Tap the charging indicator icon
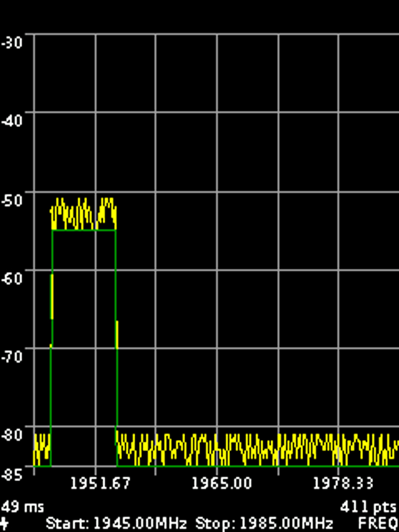 coord(4,523)
